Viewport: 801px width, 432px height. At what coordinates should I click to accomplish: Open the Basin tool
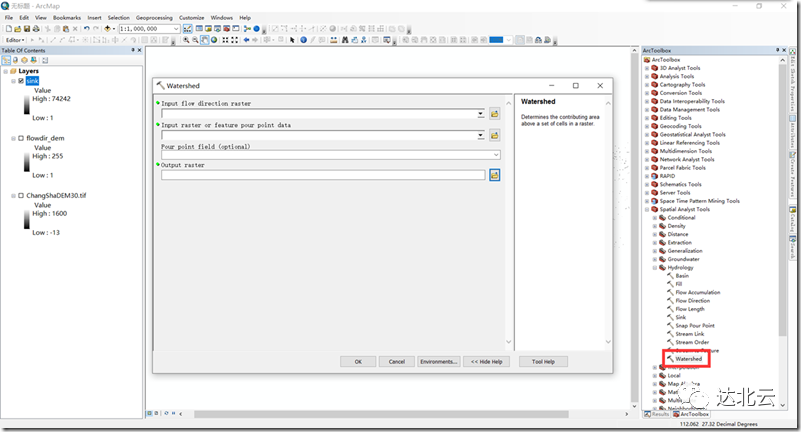[x=681, y=276]
